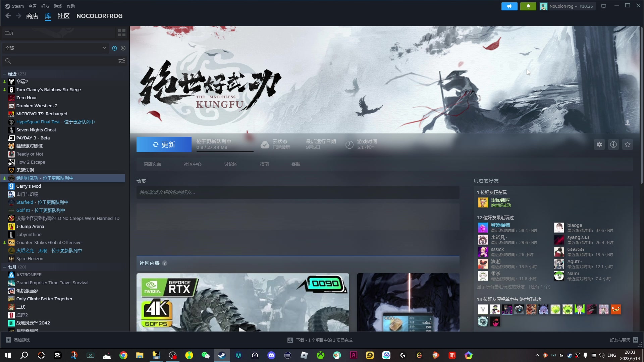Open the GeForce RTX 4K video thumbnail
Viewport: 644px width, 362px height.
(243, 302)
